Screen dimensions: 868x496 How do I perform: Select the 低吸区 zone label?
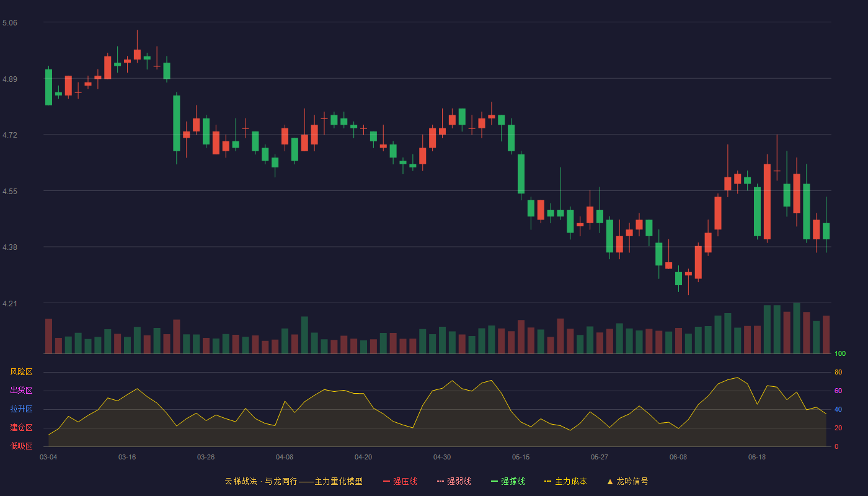coord(21,446)
